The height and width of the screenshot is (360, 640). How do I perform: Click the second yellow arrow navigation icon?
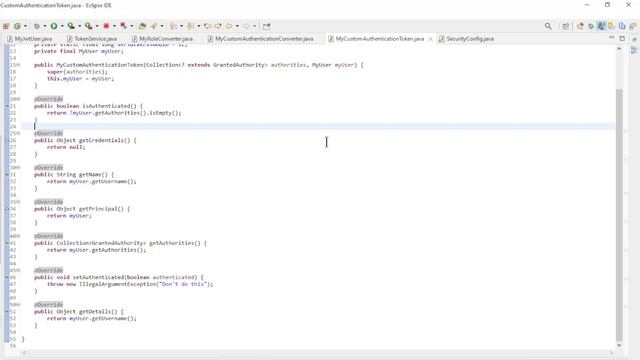[218, 26]
